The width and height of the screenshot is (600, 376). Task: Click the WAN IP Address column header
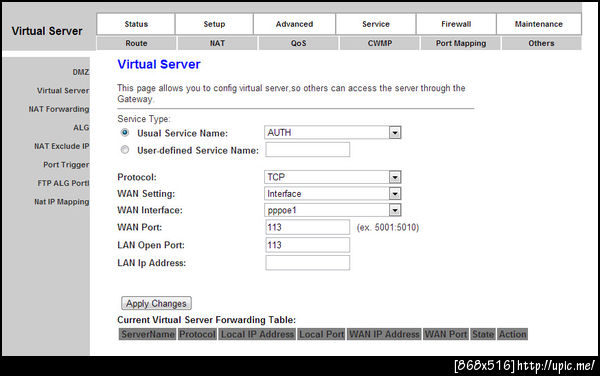pyautogui.click(x=384, y=334)
